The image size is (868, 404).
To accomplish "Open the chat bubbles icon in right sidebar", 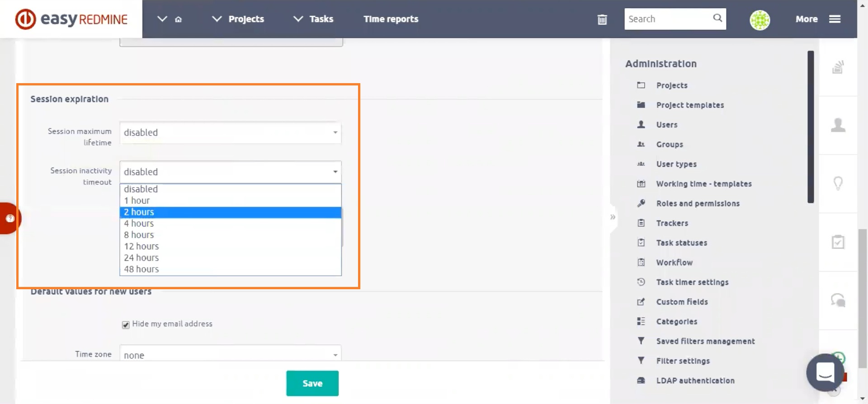I will [x=838, y=300].
